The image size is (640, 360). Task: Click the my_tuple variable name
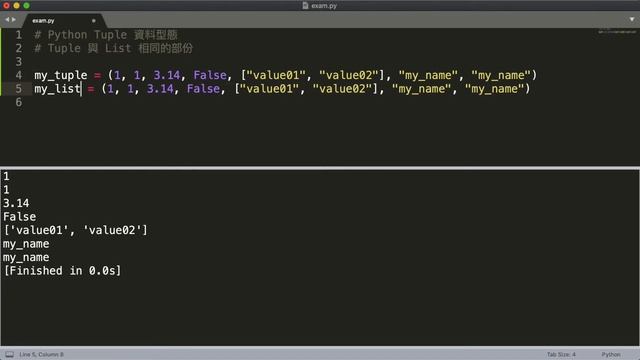[x=61, y=76]
